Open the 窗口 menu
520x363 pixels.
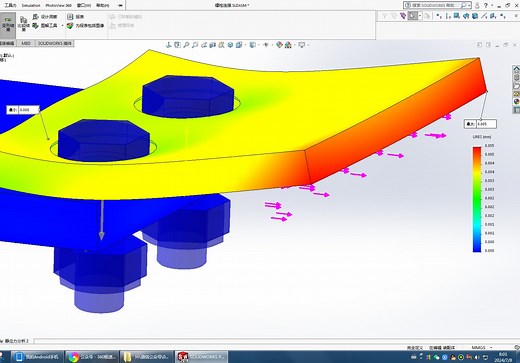(x=84, y=5)
